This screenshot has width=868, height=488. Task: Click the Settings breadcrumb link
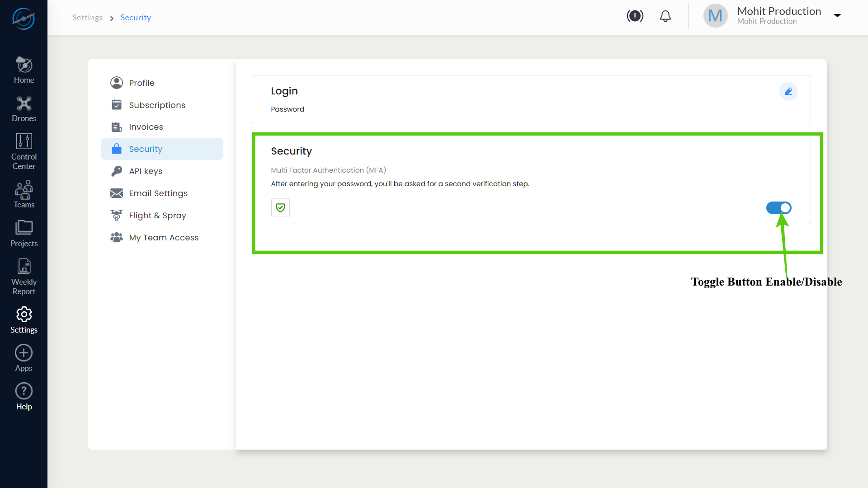coord(87,17)
